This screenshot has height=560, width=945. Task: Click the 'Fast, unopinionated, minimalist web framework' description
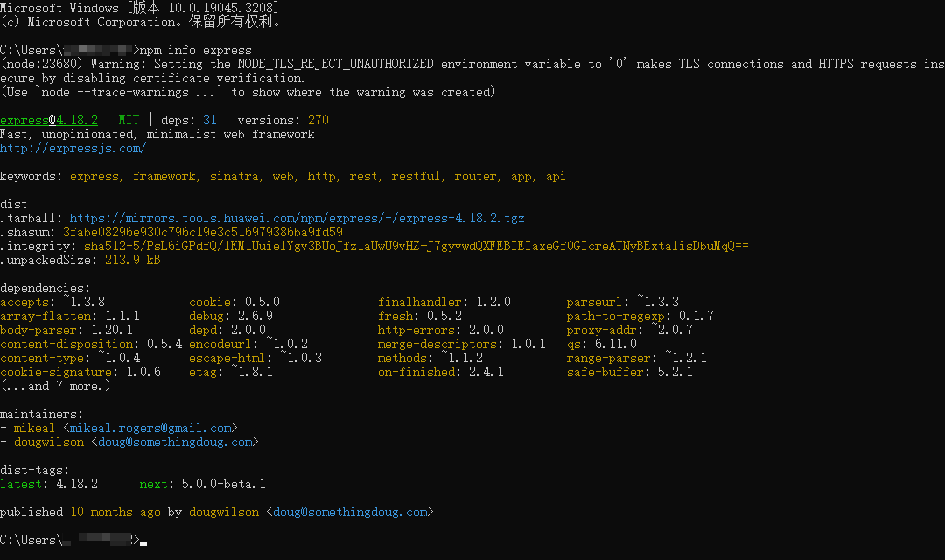click(x=157, y=135)
